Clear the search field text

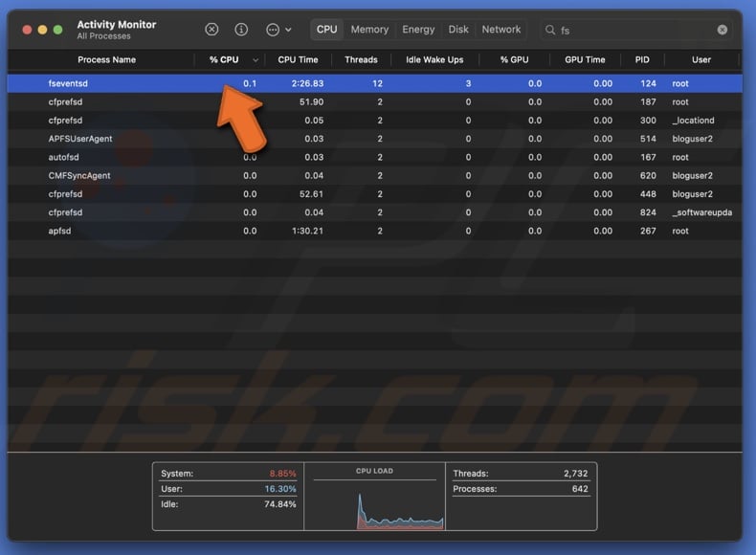(x=723, y=30)
